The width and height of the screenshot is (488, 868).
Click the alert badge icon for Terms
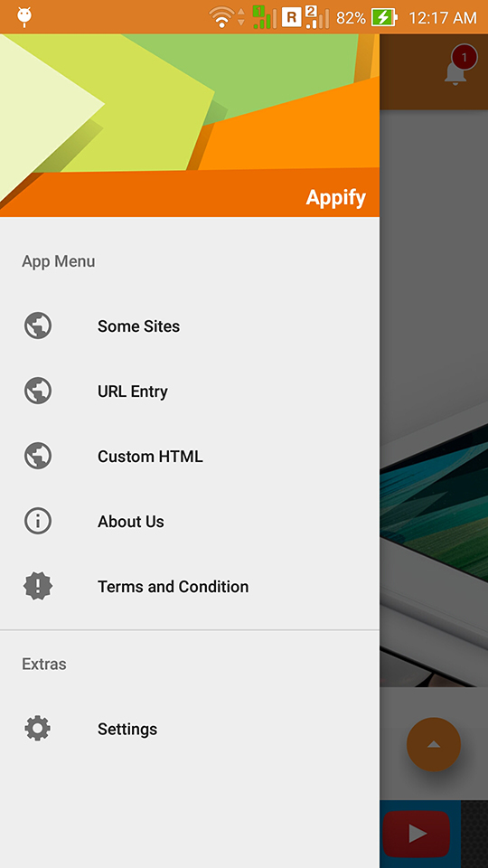pyautogui.click(x=38, y=586)
